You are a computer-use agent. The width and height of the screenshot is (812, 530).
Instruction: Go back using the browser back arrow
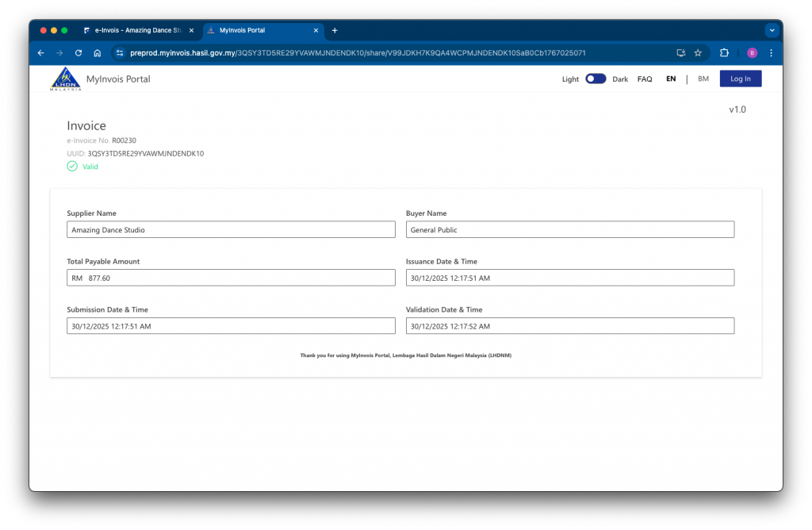(41, 53)
